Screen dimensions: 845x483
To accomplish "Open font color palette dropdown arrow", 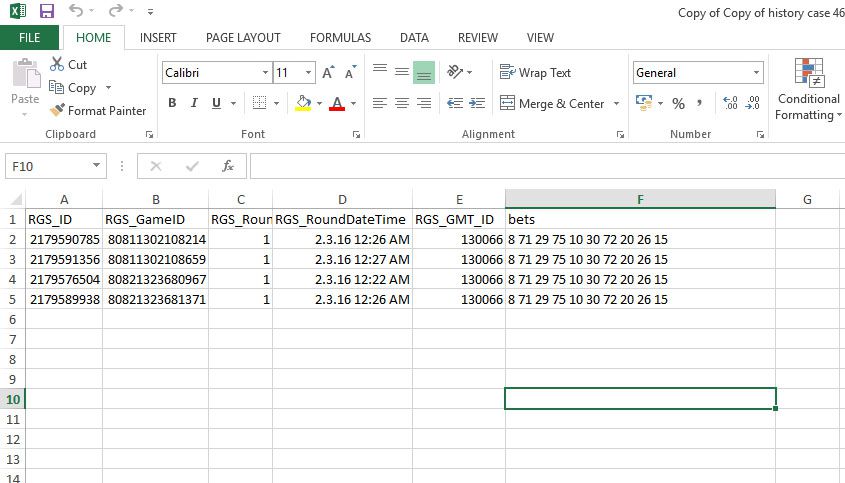I will (x=354, y=103).
